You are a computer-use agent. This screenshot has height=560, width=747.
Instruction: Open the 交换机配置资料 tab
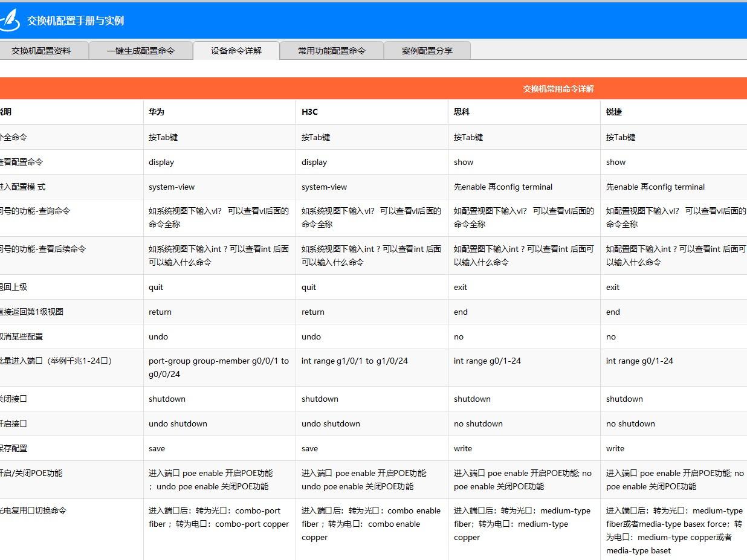(x=41, y=51)
